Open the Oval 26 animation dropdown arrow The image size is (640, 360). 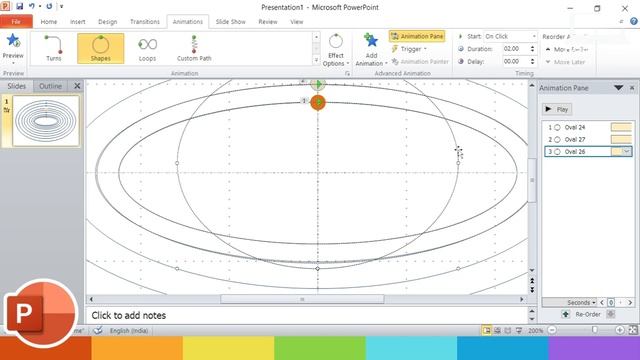627,151
